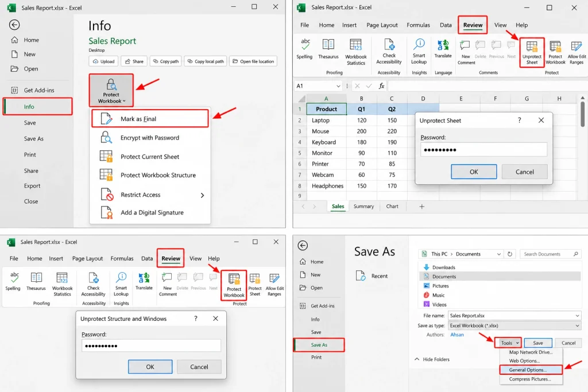The width and height of the screenshot is (588, 392).
Task: Open the Downloads folder in Save As list
Action: tap(444, 267)
